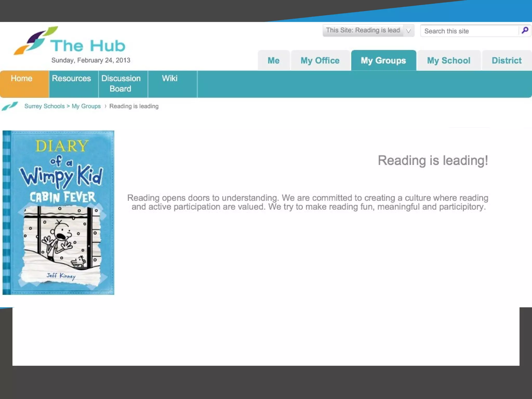This screenshot has width=532, height=399.
Task: Select the My Groups tab
Action: tap(383, 61)
